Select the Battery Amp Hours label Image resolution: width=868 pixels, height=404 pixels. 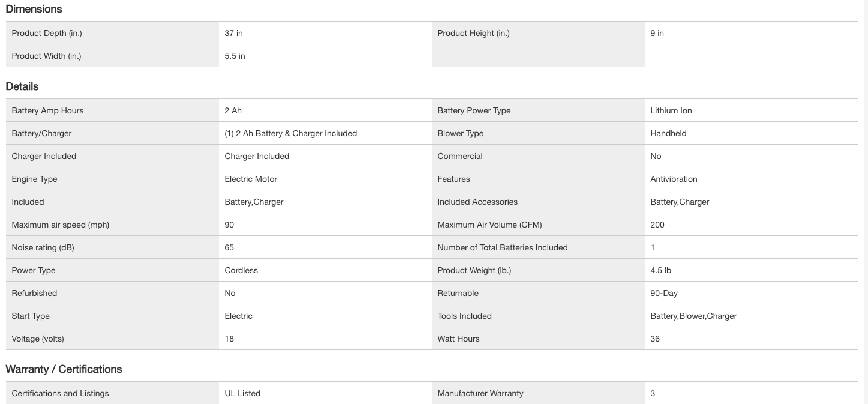pos(47,111)
